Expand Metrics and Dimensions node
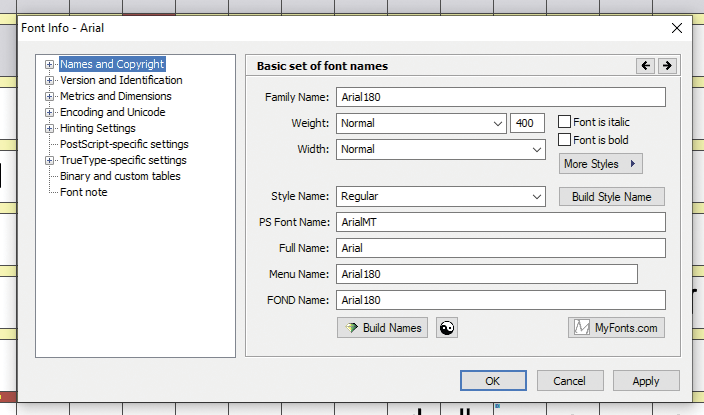 point(49,97)
